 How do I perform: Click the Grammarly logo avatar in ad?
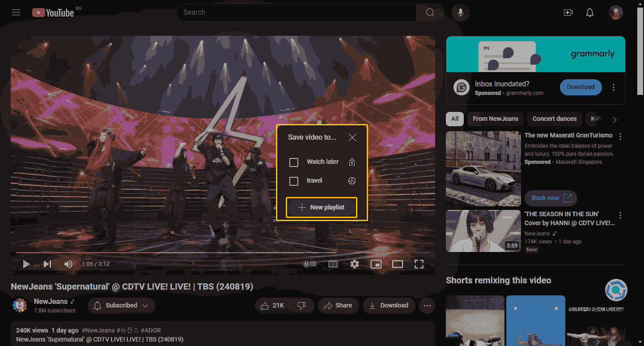[x=461, y=87]
